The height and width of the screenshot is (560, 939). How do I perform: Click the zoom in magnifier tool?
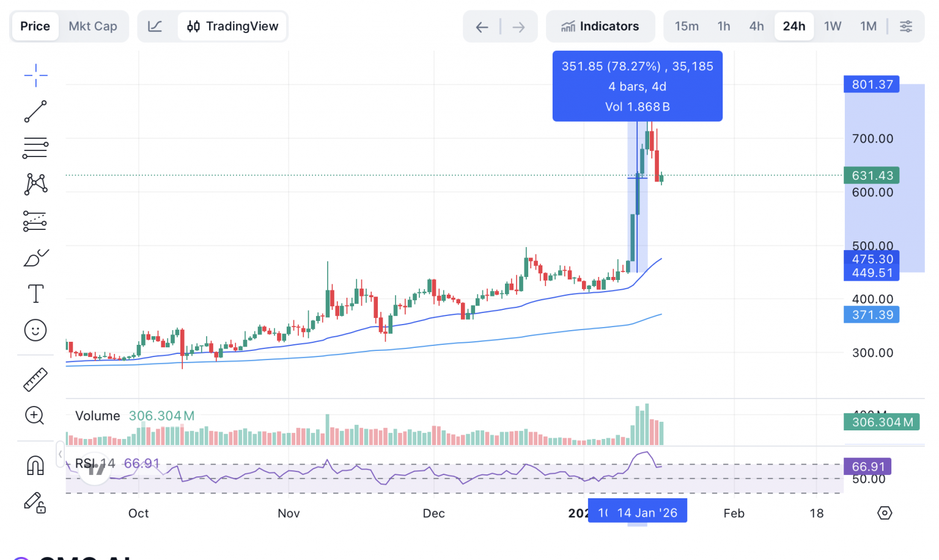point(35,416)
